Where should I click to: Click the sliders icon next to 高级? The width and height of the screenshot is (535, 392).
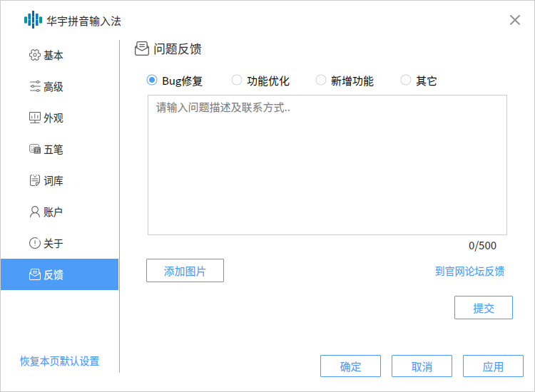(x=34, y=86)
